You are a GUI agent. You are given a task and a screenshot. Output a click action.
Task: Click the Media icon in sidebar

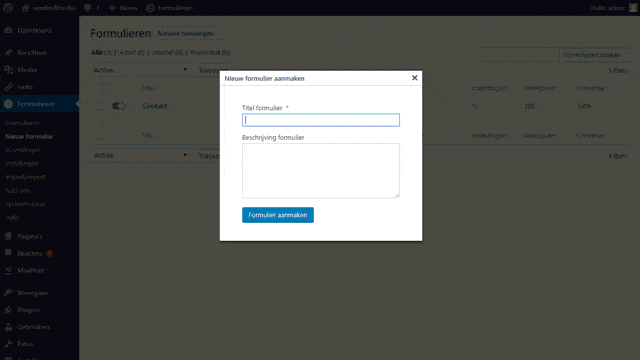tap(8, 70)
